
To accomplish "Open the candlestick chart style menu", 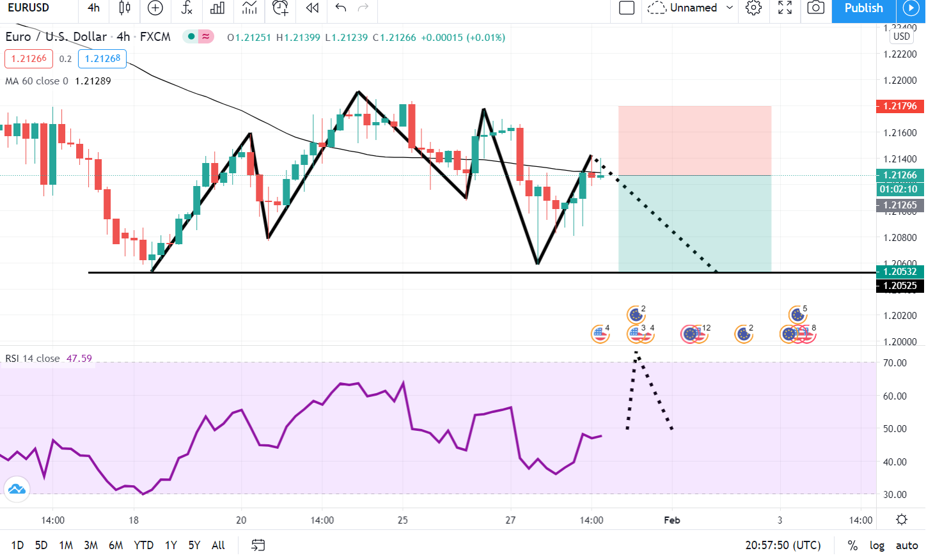I will (x=125, y=8).
